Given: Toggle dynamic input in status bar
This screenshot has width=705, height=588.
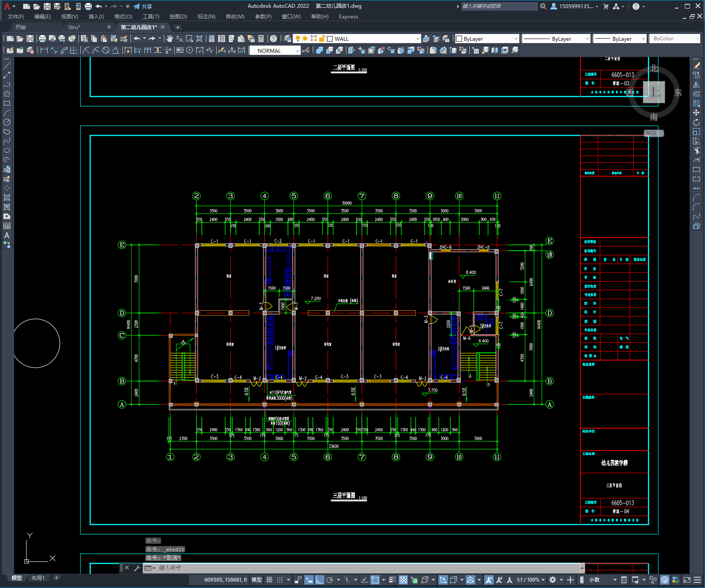Looking at the screenshot, I should (309, 580).
